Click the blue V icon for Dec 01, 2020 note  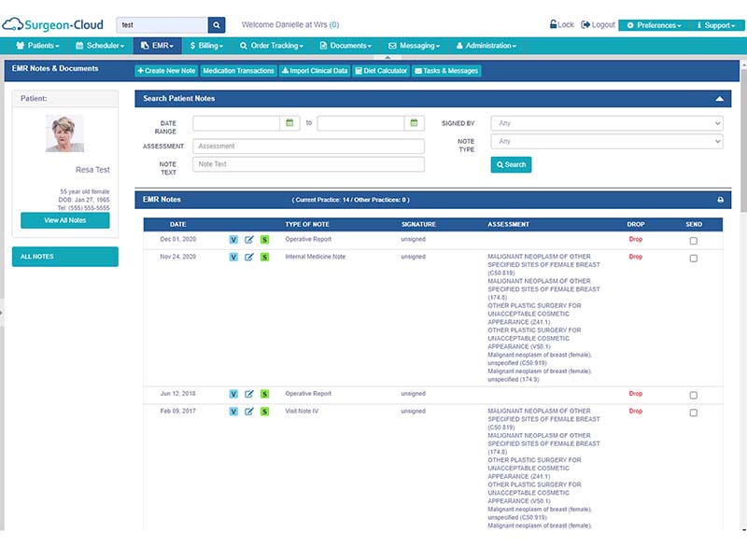[233, 240]
